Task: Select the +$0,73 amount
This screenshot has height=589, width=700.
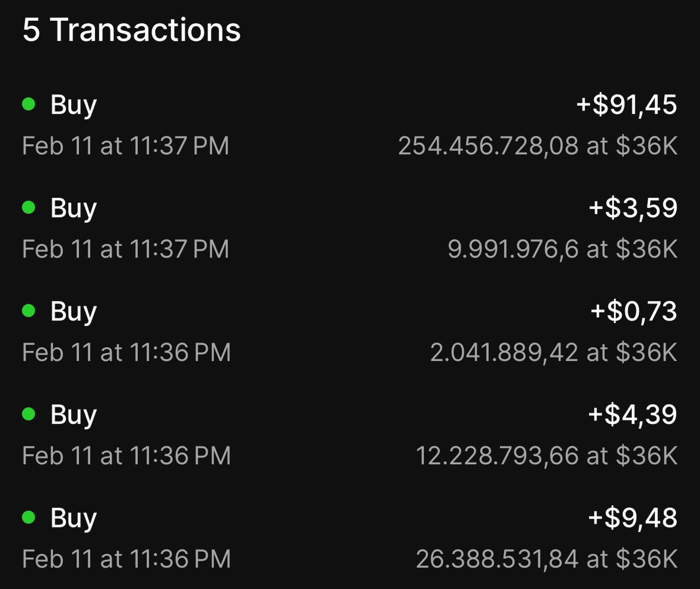Action: [x=633, y=311]
